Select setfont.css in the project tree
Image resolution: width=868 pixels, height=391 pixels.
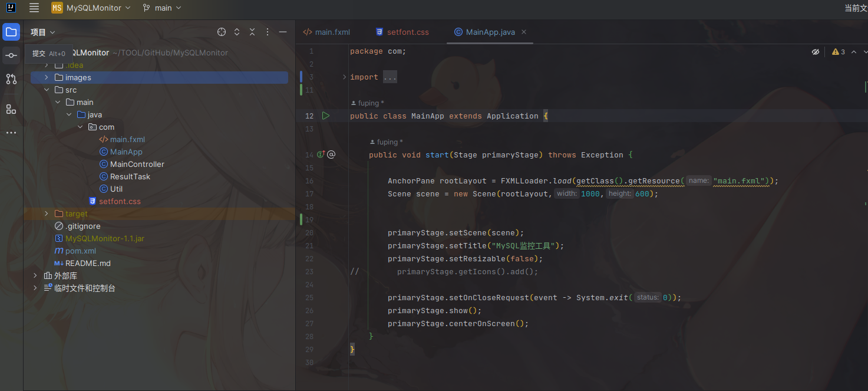[120, 201]
